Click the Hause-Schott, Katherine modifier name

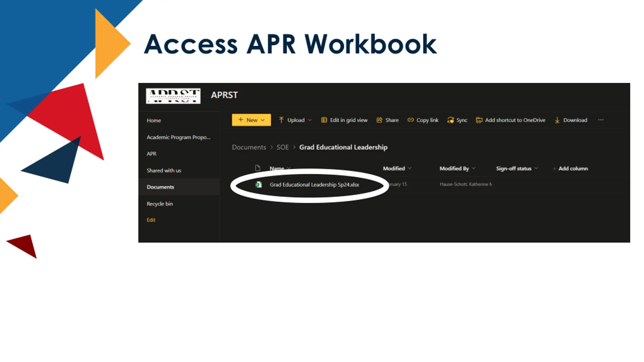click(x=466, y=184)
